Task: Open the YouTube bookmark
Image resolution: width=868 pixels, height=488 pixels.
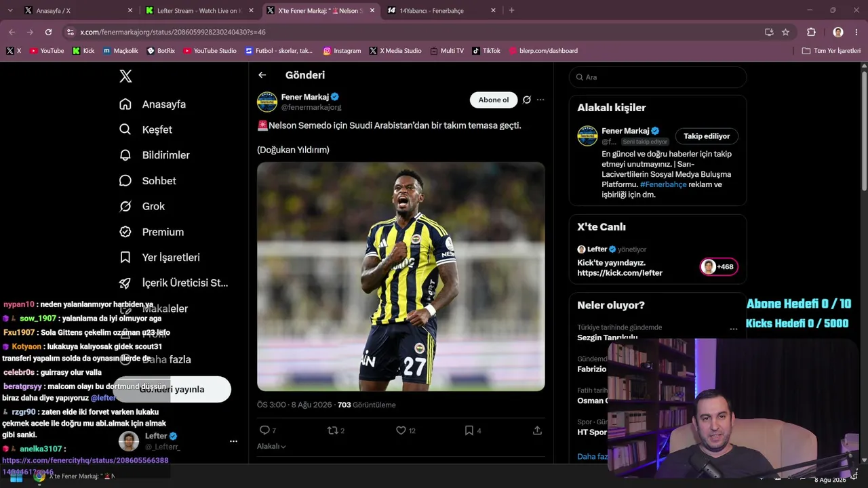Action: pos(47,51)
